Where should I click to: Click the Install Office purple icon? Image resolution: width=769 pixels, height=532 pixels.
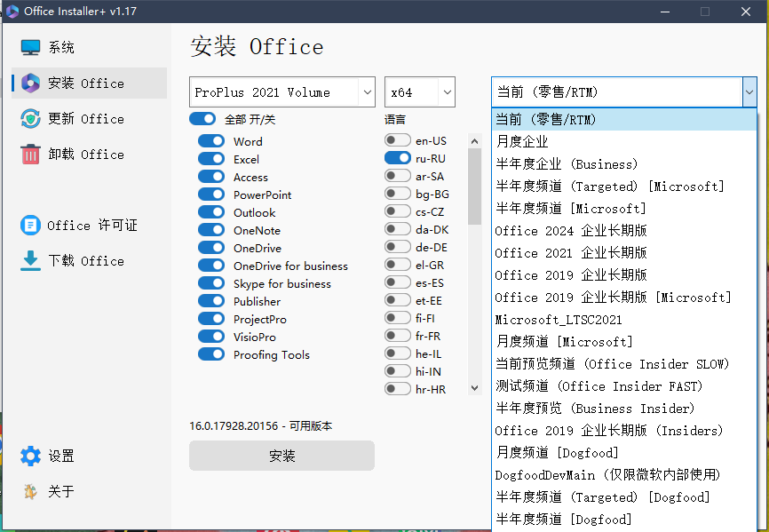(31, 83)
